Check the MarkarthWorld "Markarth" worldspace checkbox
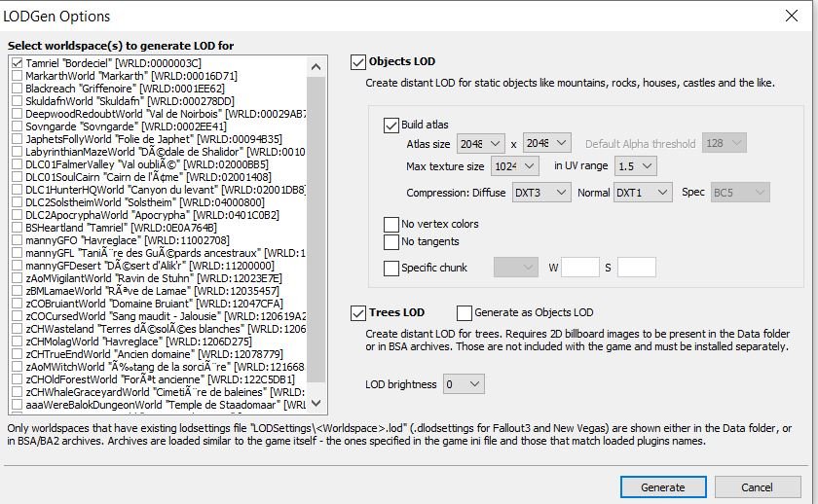Viewport: 818px width, 504px height. coord(17,76)
